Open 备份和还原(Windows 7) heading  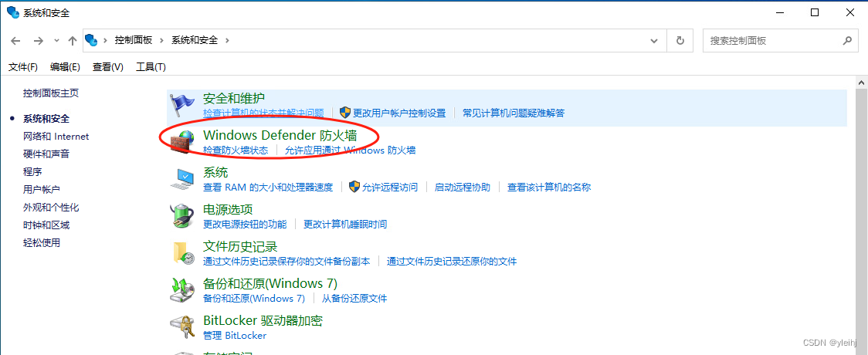(x=270, y=284)
